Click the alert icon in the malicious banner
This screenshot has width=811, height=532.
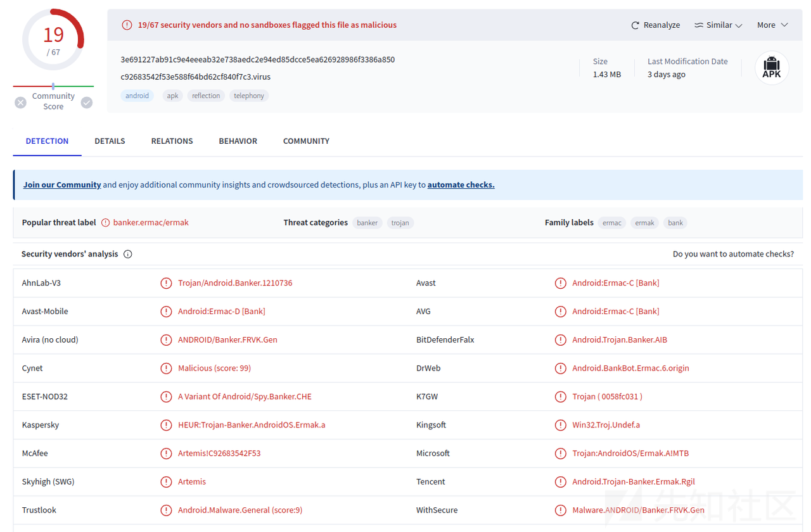[x=127, y=25]
